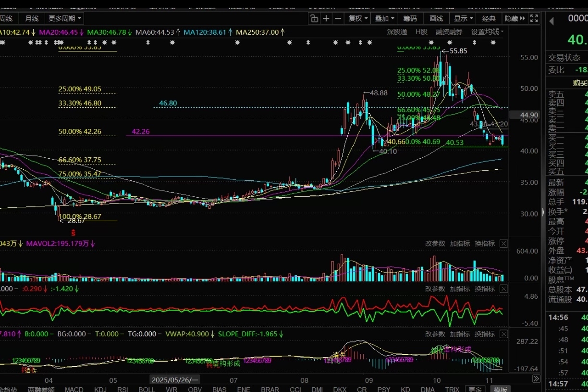Screen dimensions: 588x392
Task: Select the 月线 monthly period tab
Action: pos(32,18)
